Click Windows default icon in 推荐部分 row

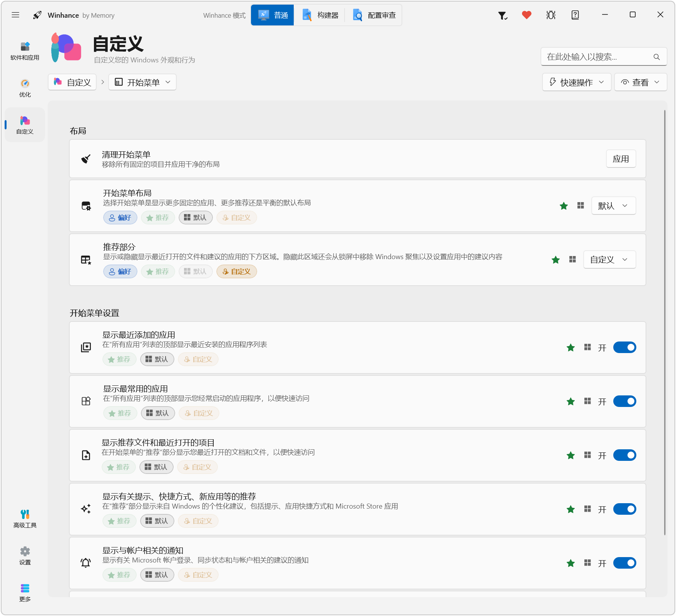point(572,259)
